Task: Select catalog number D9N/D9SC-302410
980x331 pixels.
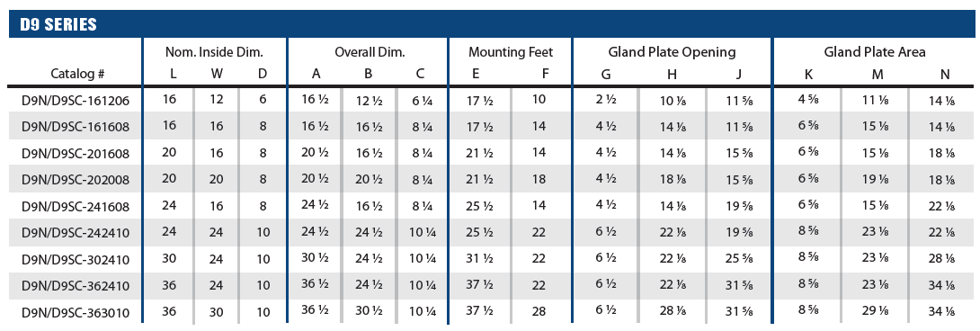Action: 76,259
